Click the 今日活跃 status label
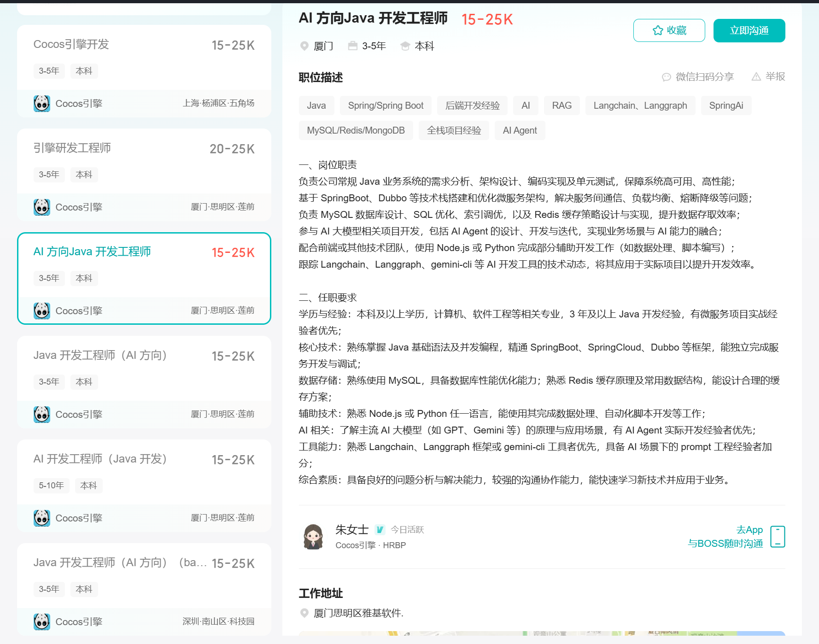Image resolution: width=819 pixels, height=644 pixels. point(407,530)
